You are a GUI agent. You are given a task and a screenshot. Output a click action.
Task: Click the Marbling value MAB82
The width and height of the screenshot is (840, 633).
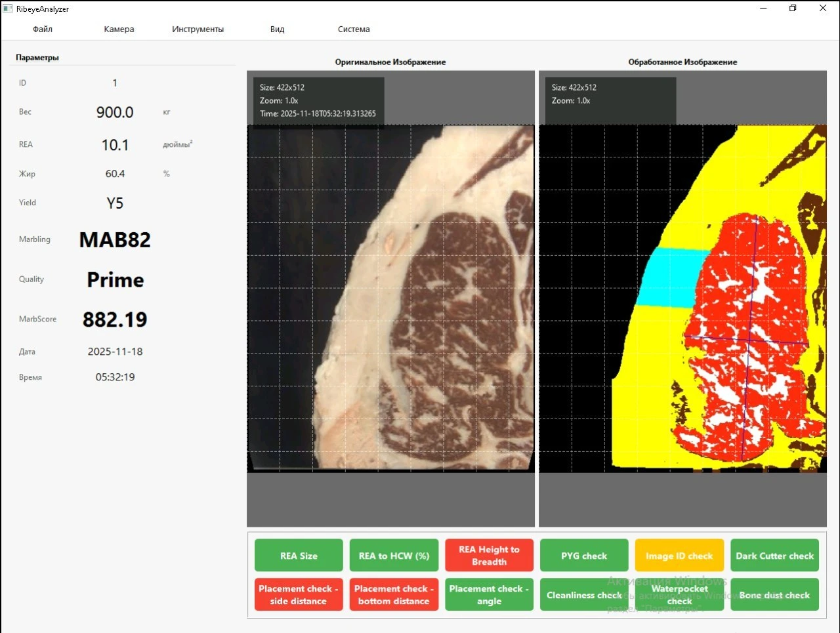tap(115, 240)
